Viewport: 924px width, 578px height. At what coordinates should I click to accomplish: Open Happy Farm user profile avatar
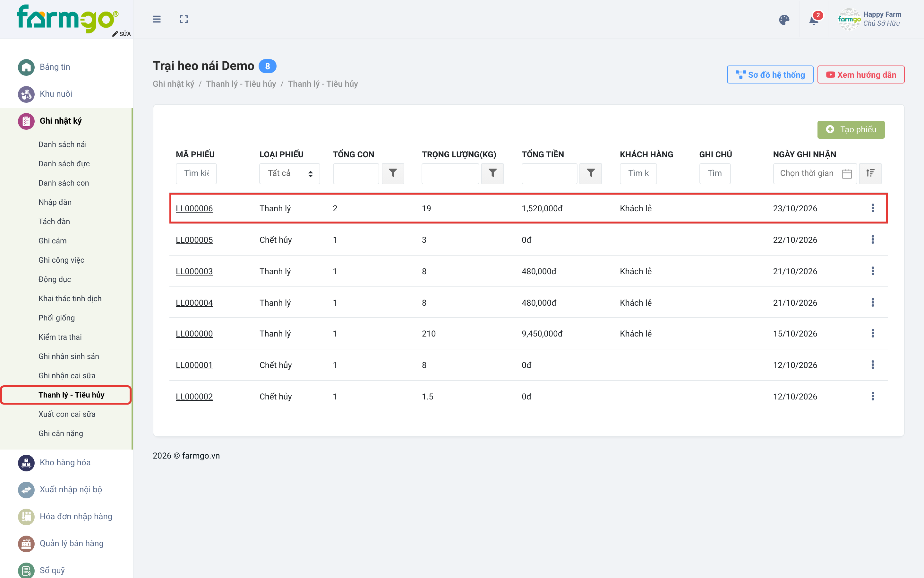849,19
